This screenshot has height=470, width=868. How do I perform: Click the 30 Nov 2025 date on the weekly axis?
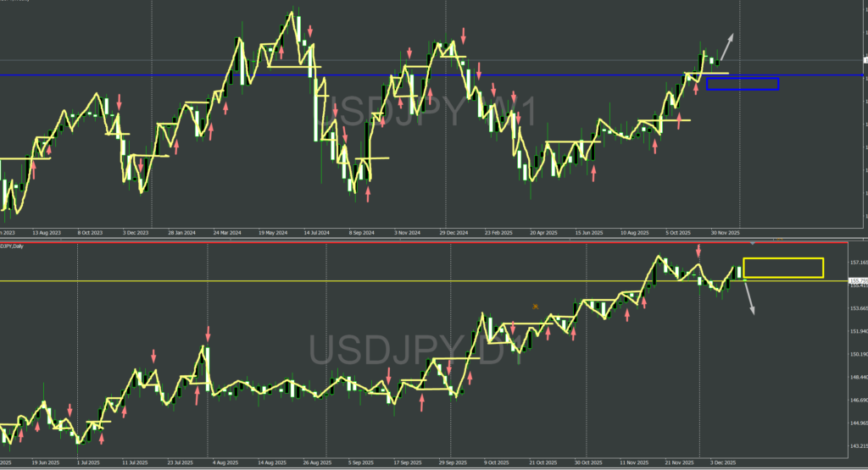point(725,231)
